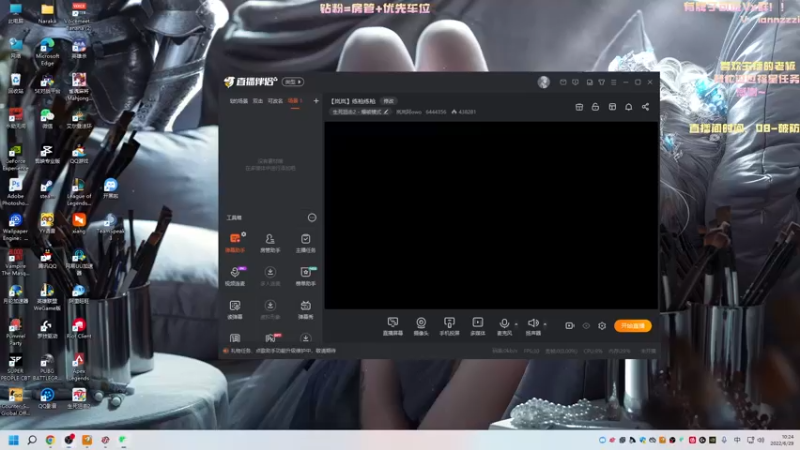Mute the 扬声器 speaker icon

coord(533,323)
